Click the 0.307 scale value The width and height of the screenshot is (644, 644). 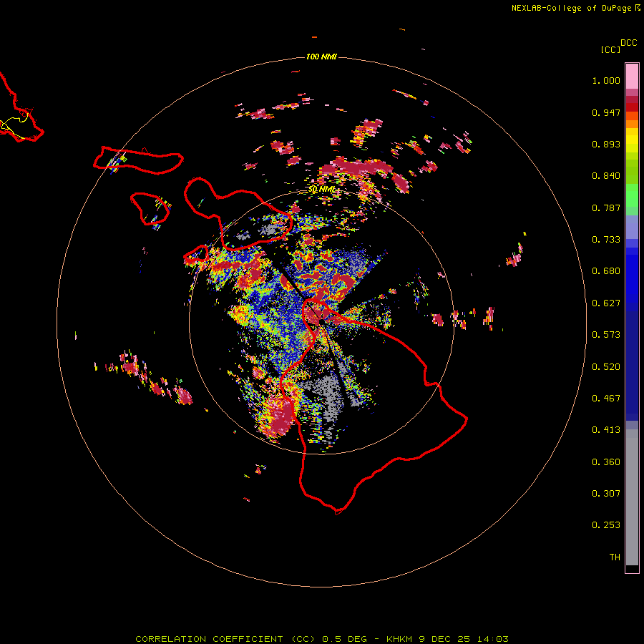[606, 493]
